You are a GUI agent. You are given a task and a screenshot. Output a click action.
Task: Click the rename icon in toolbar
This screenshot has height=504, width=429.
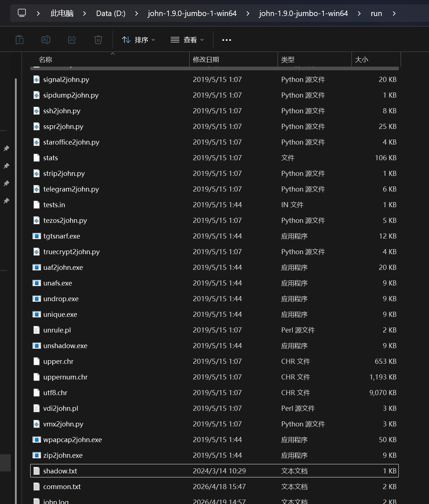[x=46, y=40]
